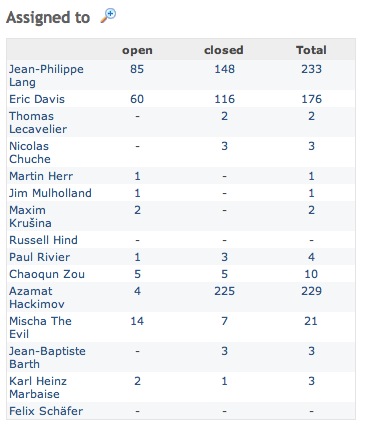This screenshot has width=365, height=437.
Task: Open Jean-Philippe Lang's issue link
Action: click(46, 75)
